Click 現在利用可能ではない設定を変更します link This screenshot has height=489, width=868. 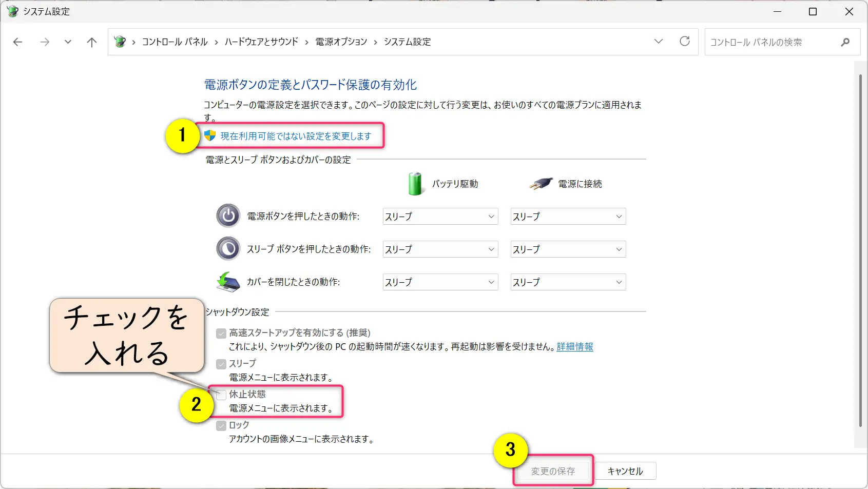click(x=296, y=136)
